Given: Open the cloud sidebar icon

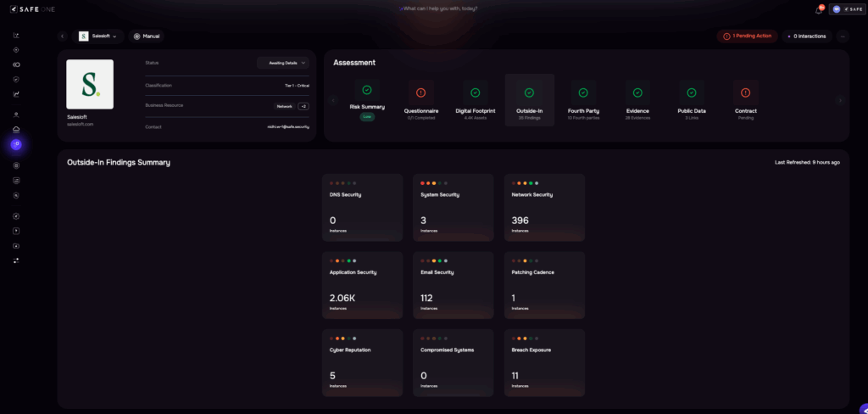Looking at the screenshot, I should click(x=16, y=130).
